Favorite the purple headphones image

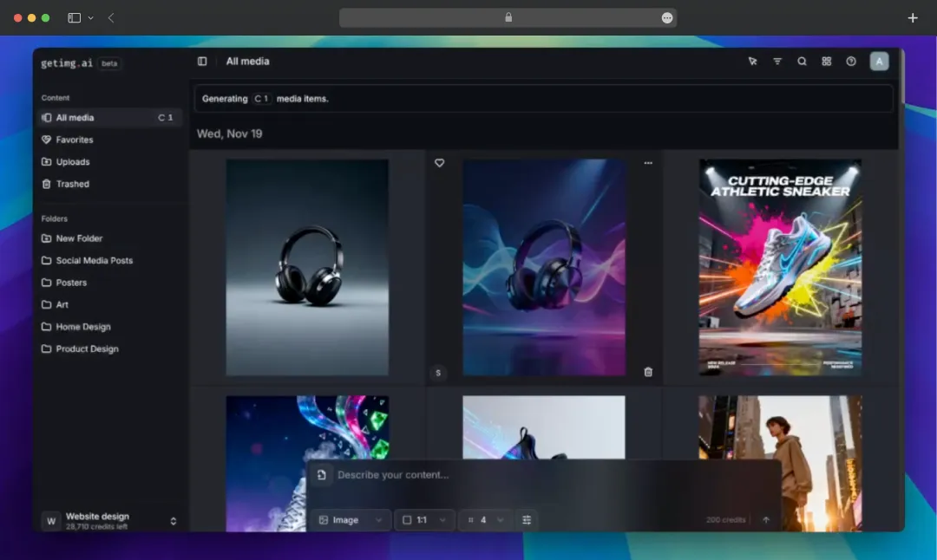pos(440,162)
